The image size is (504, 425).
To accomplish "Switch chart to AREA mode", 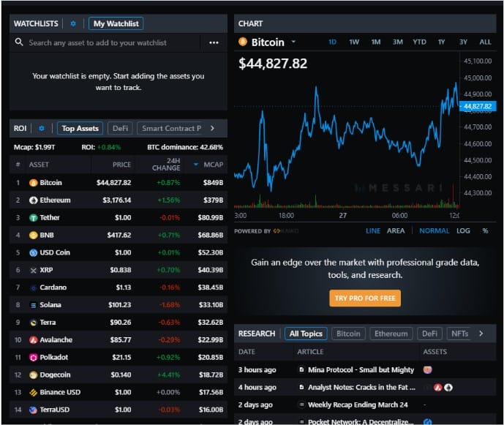I will coord(396,231).
